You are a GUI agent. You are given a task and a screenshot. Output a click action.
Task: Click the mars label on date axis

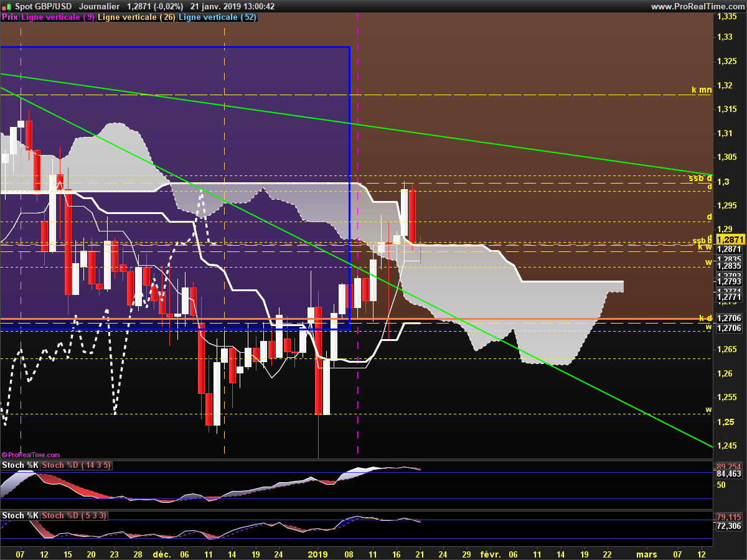(646, 554)
